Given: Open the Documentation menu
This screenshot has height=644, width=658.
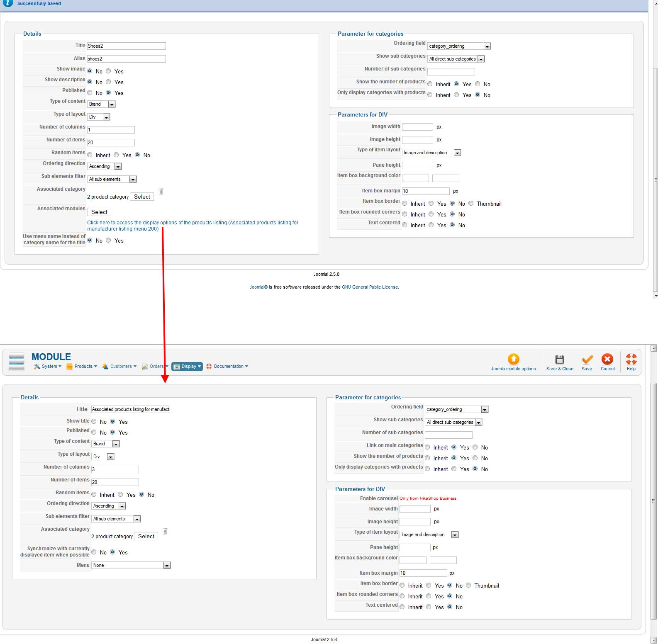Looking at the screenshot, I should pos(227,367).
